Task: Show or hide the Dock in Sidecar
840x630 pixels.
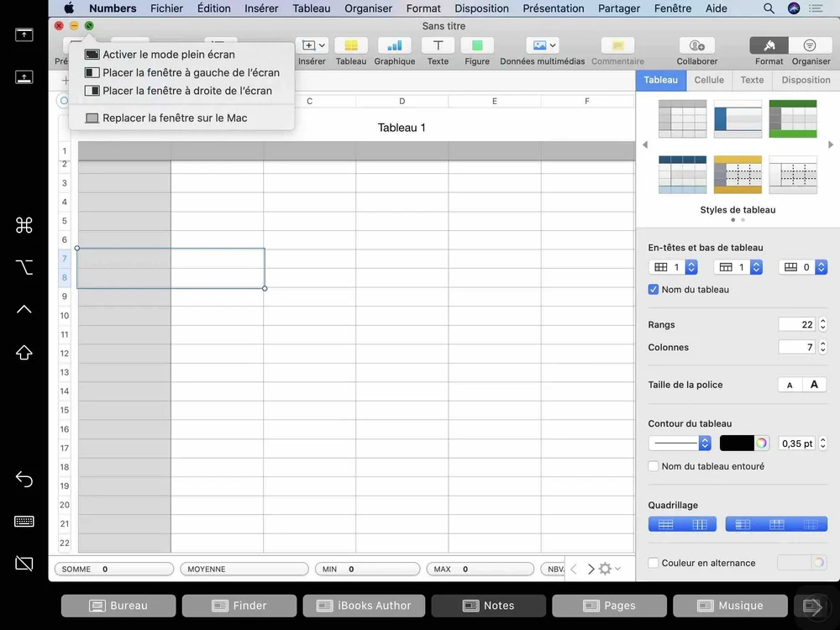Action: pos(24,77)
